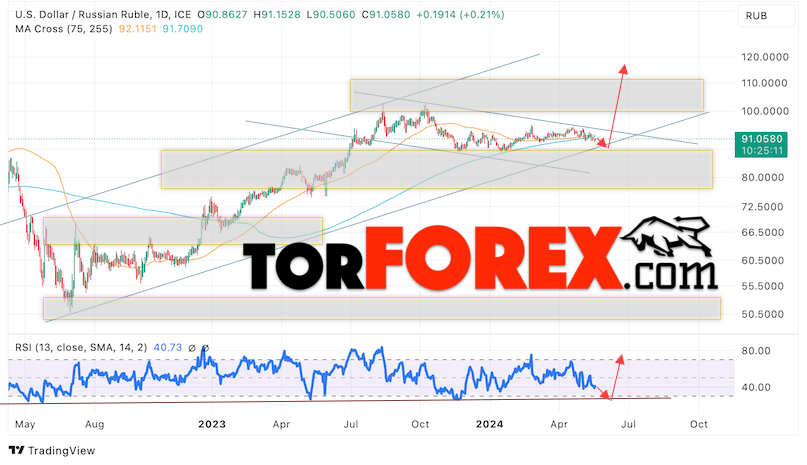Image resolution: width=807 pixels, height=465 pixels.
Task: Click the Apr label following 2024
Action: tap(559, 425)
